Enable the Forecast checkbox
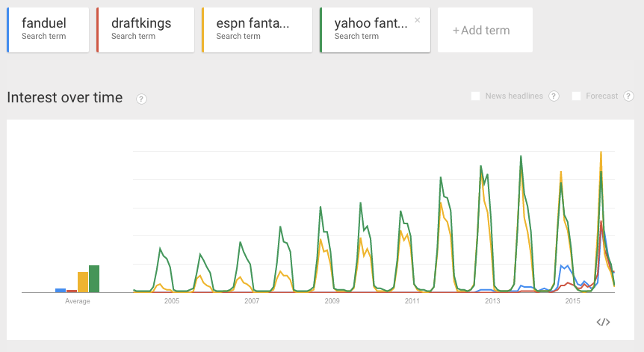This screenshot has height=352, width=644. tap(576, 96)
